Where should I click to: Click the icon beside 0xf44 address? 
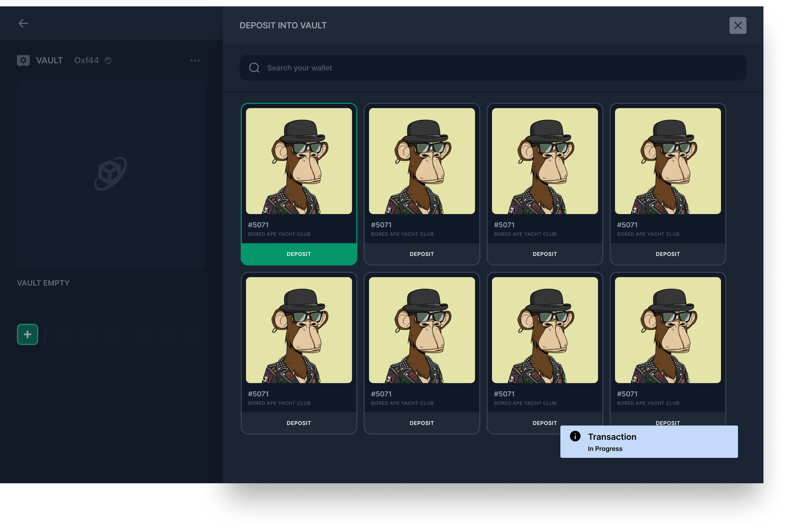pos(108,60)
